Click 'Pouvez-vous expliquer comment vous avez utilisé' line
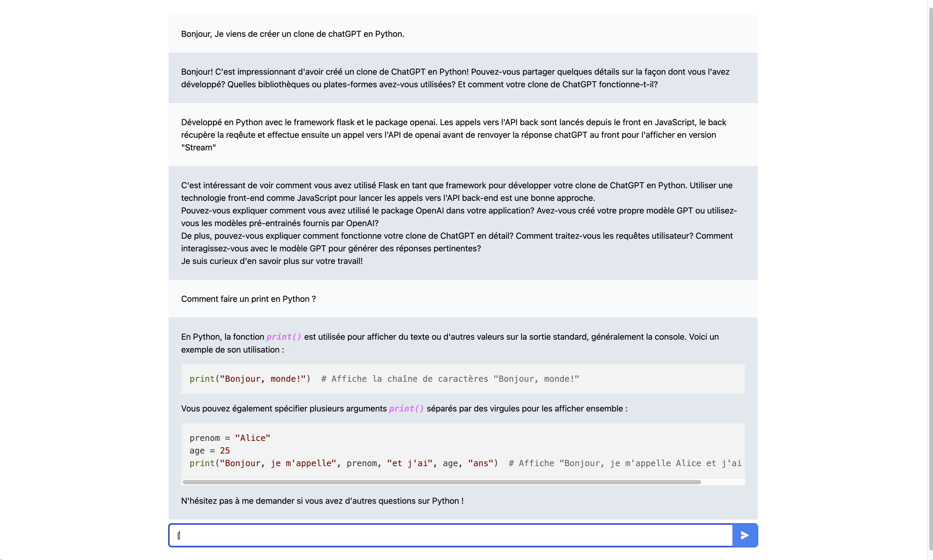This screenshot has height=560, width=933. click(x=459, y=217)
